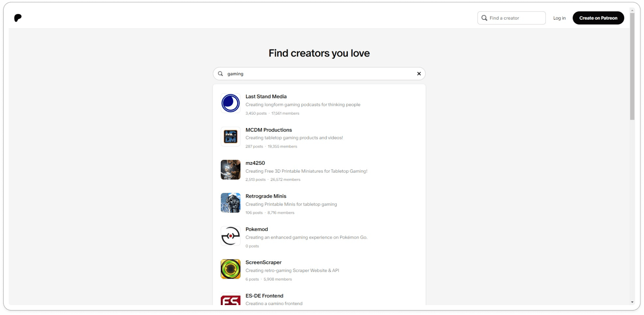644x315 pixels.
Task: Open ES-DE Frontend red avatar
Action: point(230,299)
